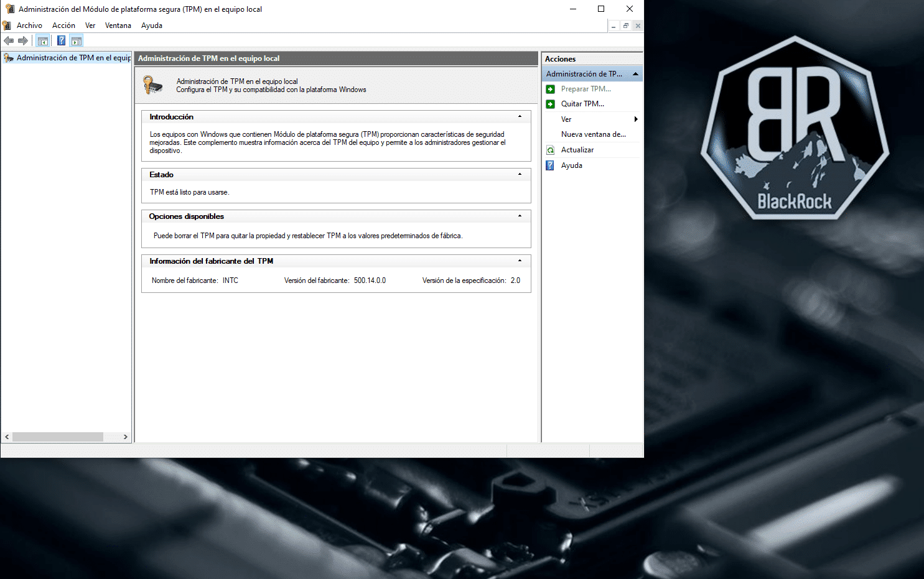Image resolution: width=924 pixels, height=579 pixels.
Task: Select the TPM tree node icon in left pane
Action: click(x=9, y=58)
